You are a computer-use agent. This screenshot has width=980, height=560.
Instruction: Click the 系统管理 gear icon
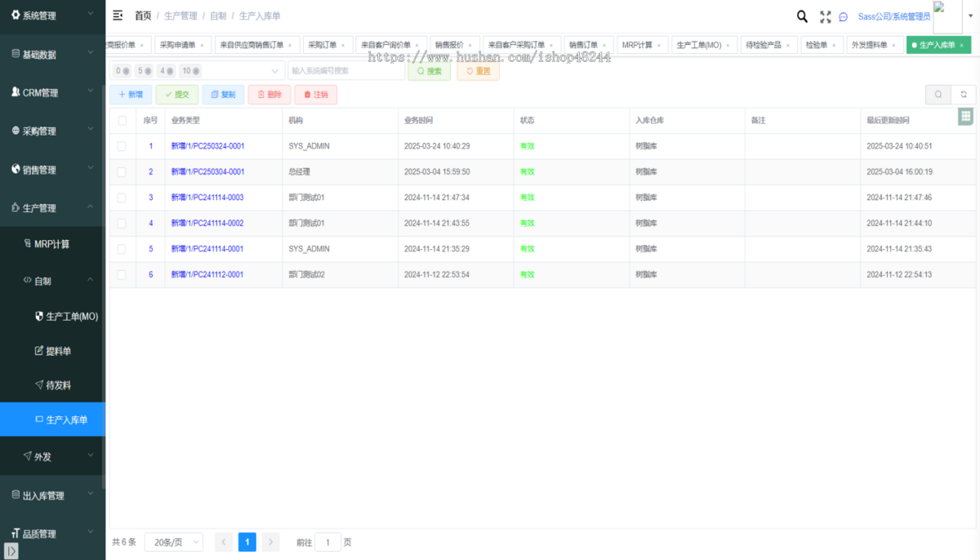coord(16,15)
